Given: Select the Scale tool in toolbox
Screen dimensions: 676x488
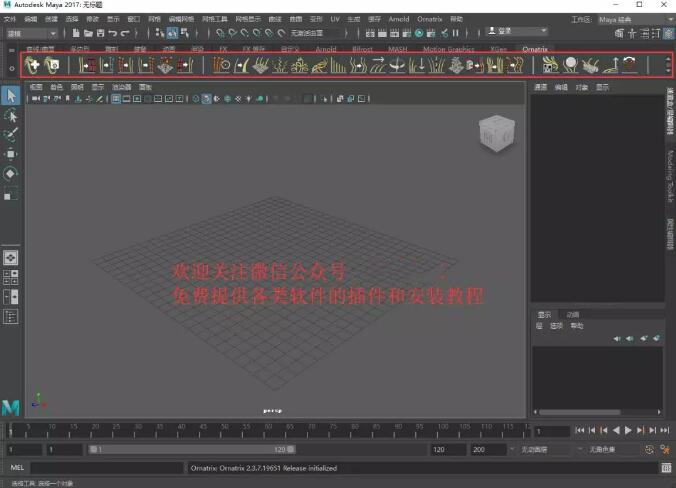Looking at the screenshot, I should click(11, 192).
